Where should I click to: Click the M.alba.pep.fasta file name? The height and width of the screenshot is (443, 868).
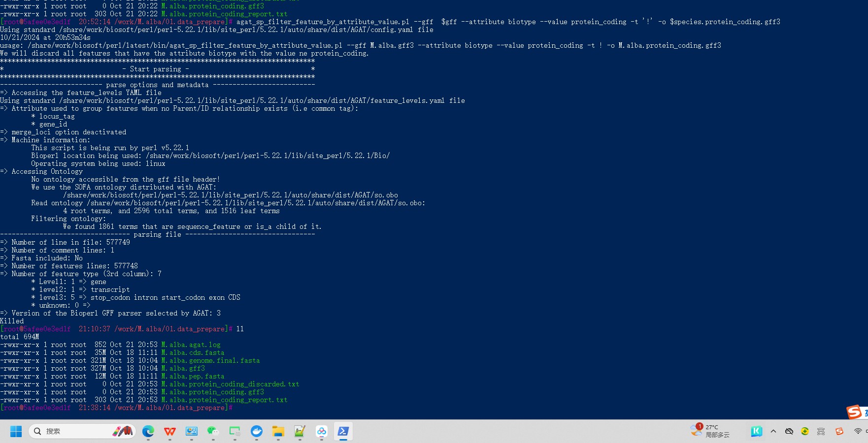tap(193, 377)
